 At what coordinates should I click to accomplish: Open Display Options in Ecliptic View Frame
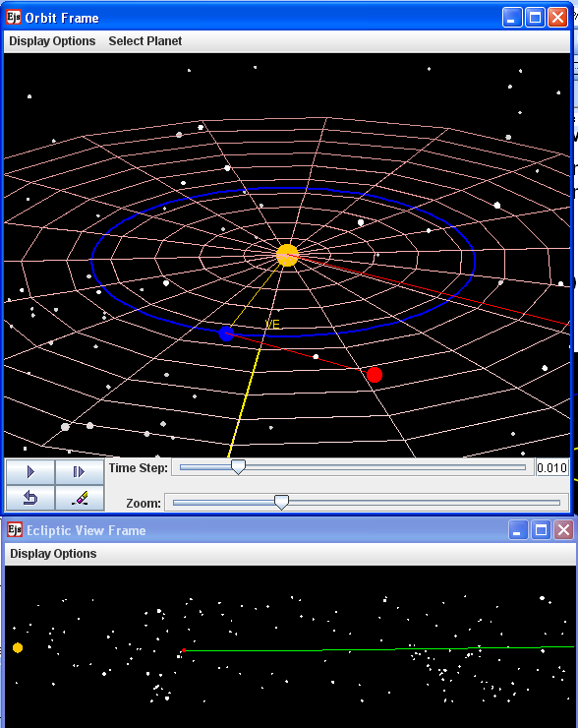click(x=53, y=554)
